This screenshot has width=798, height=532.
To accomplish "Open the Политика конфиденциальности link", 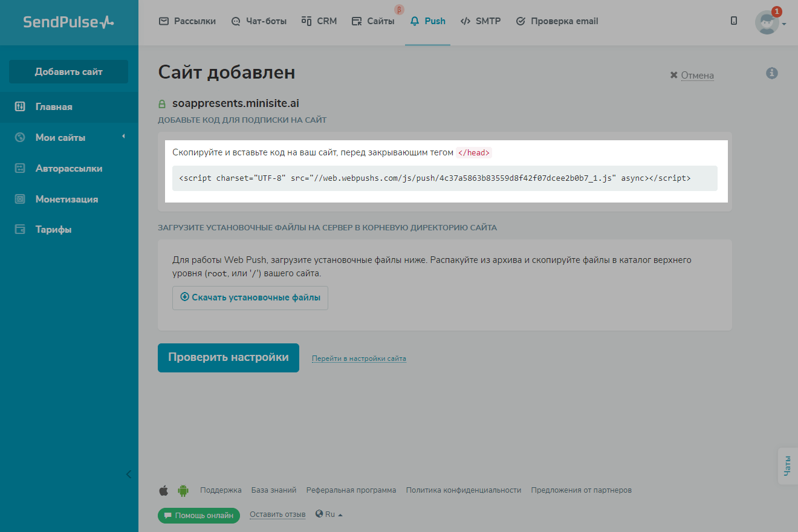I will (x=464, y=490).
